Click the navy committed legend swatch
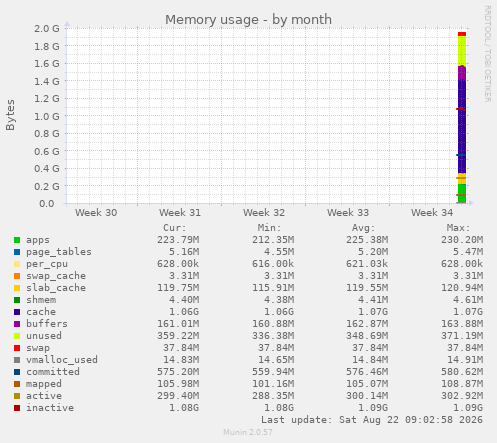 tap(17, 372)
